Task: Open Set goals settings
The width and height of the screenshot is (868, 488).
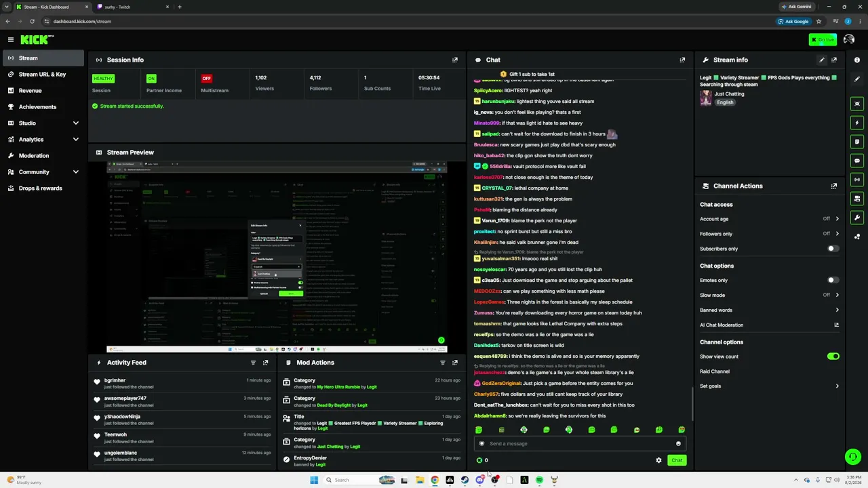Action: pyautogui.click(x=770, y=386)
